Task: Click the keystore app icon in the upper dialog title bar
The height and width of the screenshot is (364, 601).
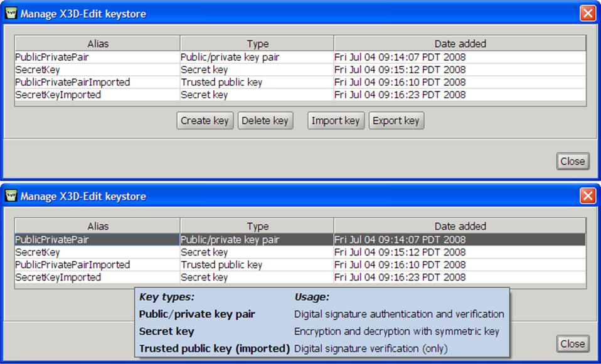Action: 11,14
